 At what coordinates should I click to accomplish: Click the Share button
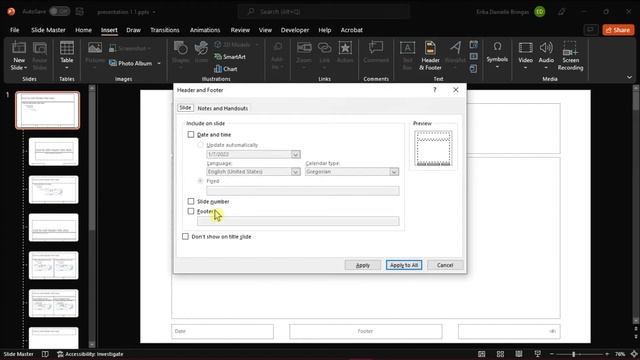coord(618,30)
